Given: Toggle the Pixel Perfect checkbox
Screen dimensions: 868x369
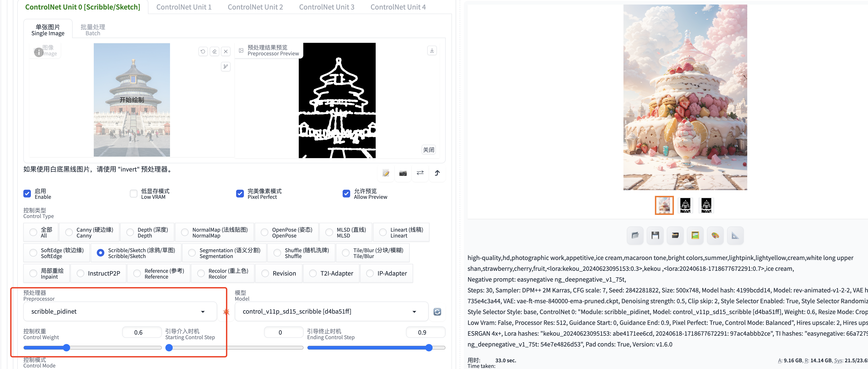Looking at the screenshot, I should pyautogui.click(x=240, y=194).
